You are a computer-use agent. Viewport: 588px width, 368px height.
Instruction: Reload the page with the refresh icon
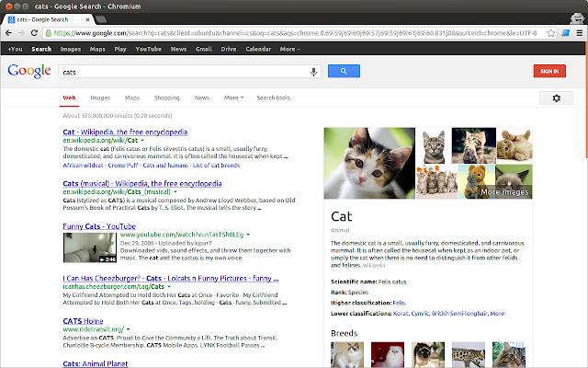click(x=34, y=33)
